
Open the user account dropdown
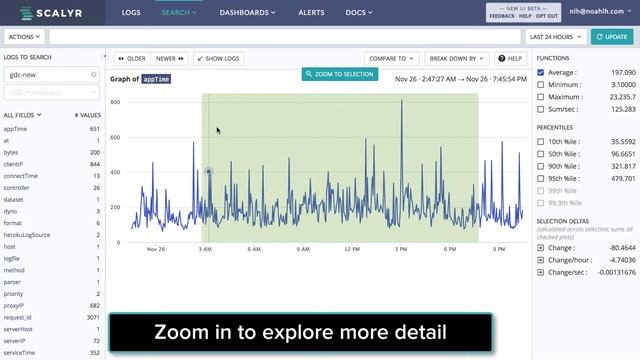point(600,11)
